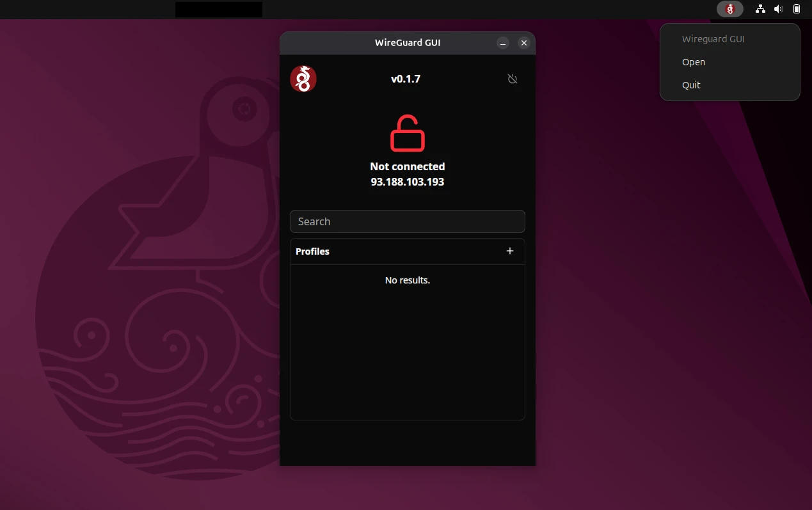The height and width of the screenshot is (510, 812).
Task: Click the Profiles panel header label
Action: click(x=312, y=251)
